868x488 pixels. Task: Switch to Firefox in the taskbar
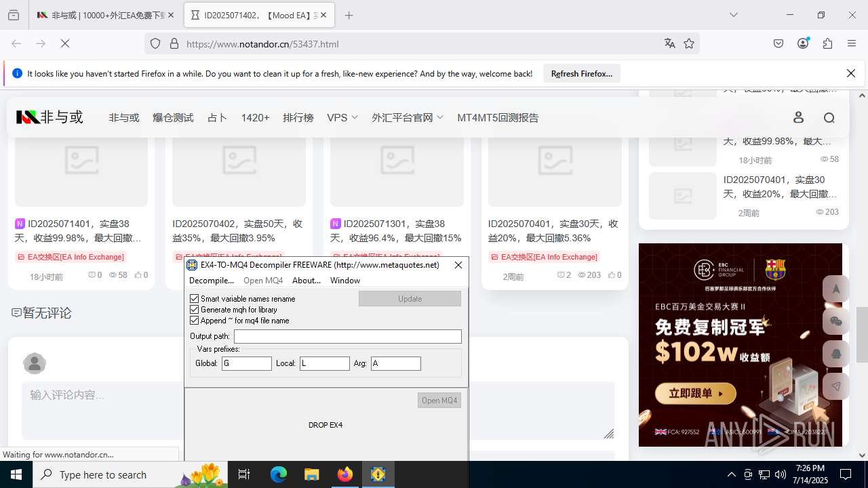[344, 474]
